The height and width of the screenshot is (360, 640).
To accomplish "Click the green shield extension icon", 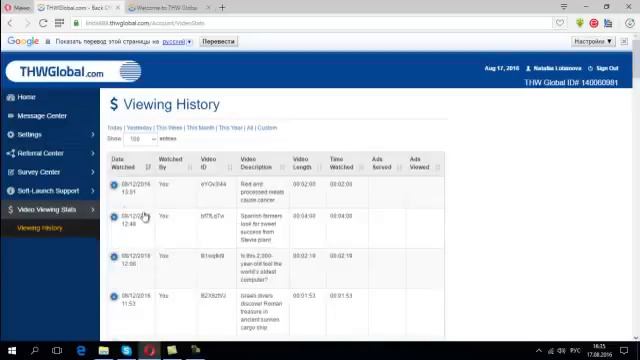I will [580, 23].
